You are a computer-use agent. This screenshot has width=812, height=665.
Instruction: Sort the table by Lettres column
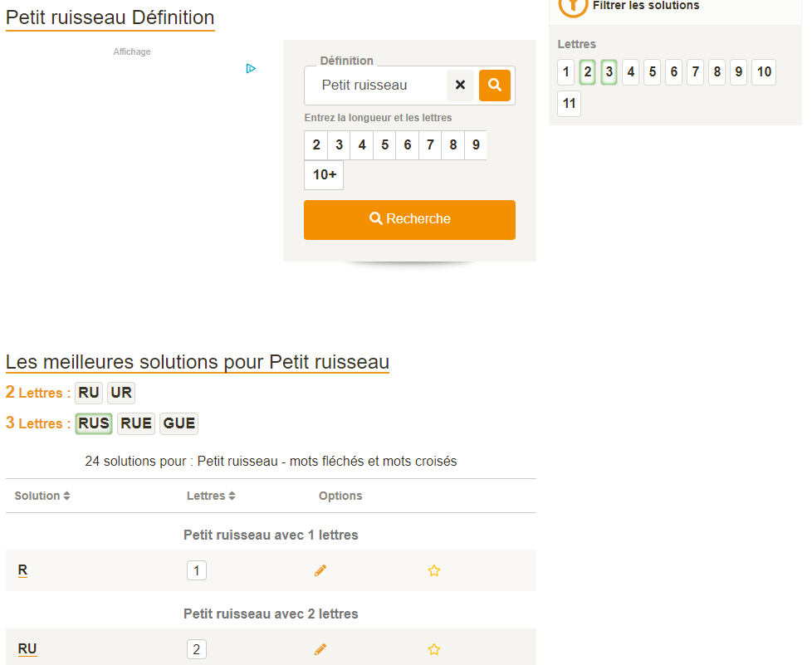[x=211, y=496]
